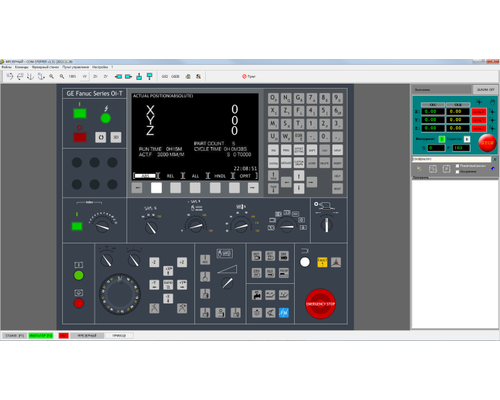500x400 pixels.
Task: Click the cursor down arrow key
Action: click(x=299, y=188)
